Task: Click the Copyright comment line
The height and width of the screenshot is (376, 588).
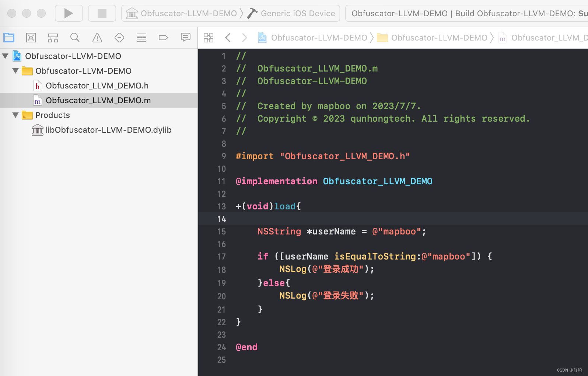Action: click(x=383, y=119)
